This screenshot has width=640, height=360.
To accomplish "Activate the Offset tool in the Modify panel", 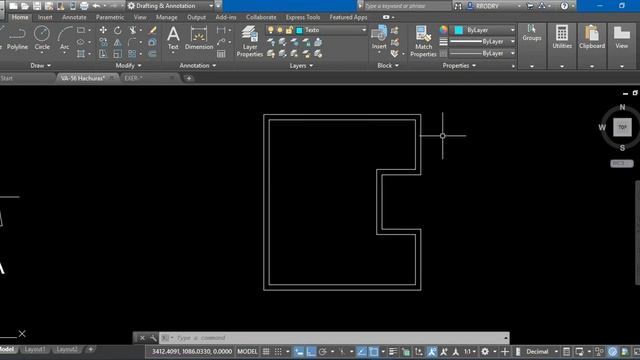I will 153,54.
